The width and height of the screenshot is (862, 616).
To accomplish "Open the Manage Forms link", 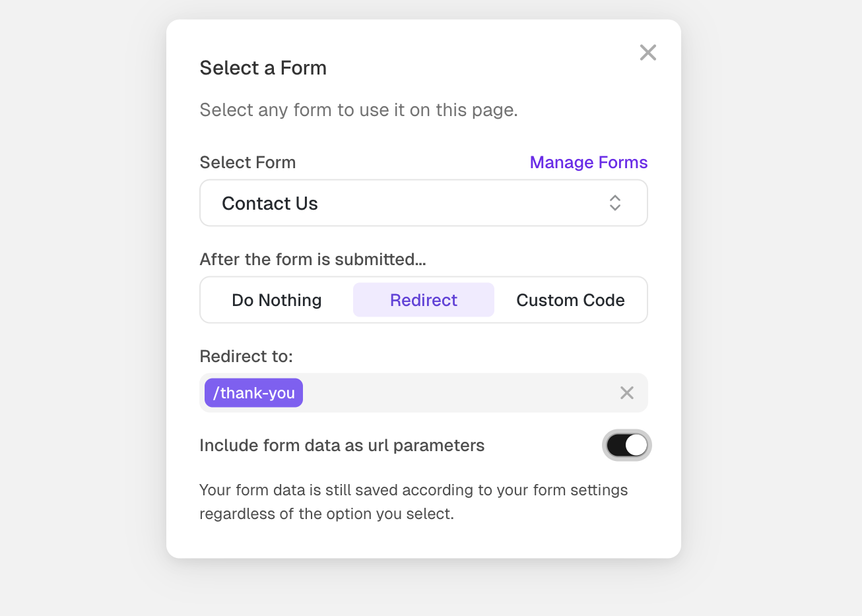I will click(x=589, y=162).
